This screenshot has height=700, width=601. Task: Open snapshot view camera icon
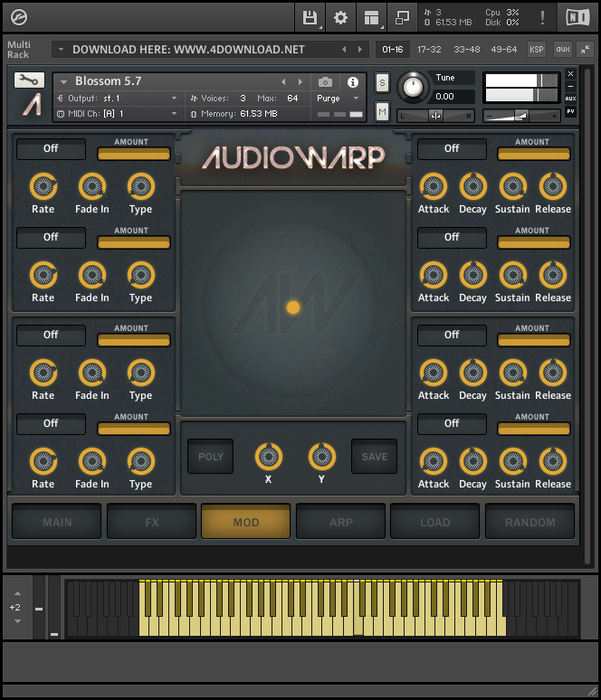click(325, 81)
